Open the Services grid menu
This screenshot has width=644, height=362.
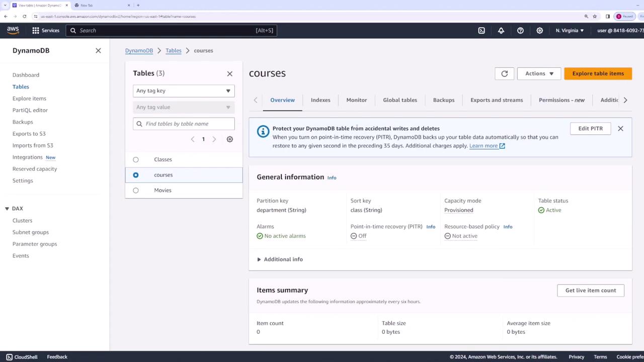[46, 30]
